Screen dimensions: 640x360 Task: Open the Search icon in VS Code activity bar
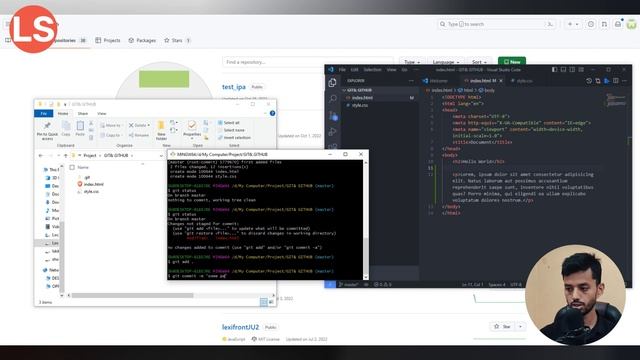[333, 99]
